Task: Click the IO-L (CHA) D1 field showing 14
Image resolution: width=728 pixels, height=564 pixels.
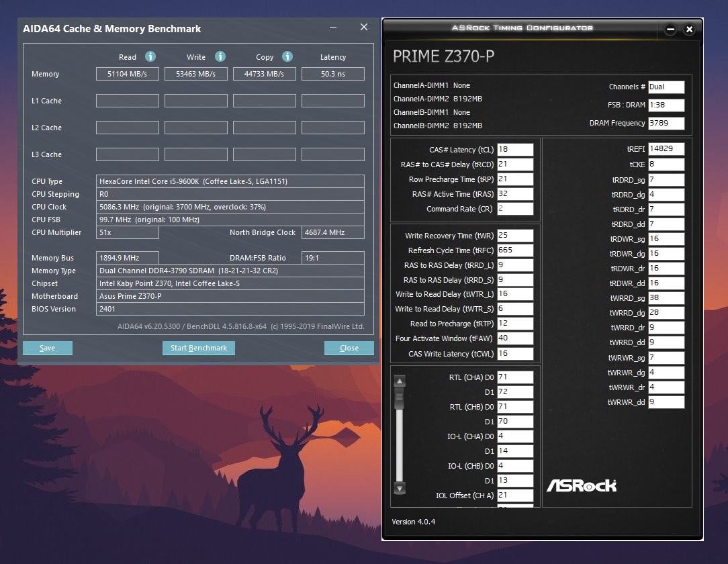Action: 515,451
